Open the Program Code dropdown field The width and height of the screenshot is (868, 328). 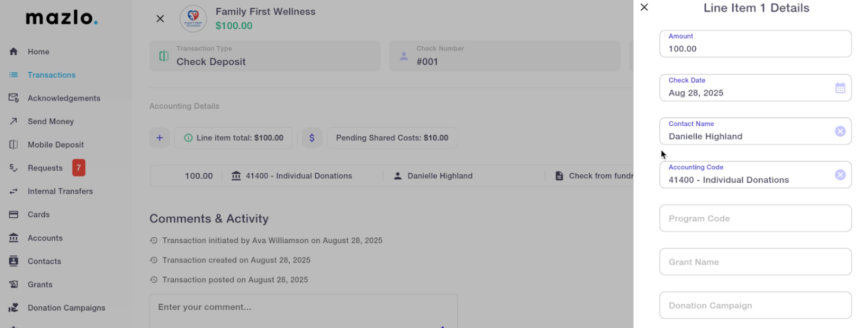755,218
